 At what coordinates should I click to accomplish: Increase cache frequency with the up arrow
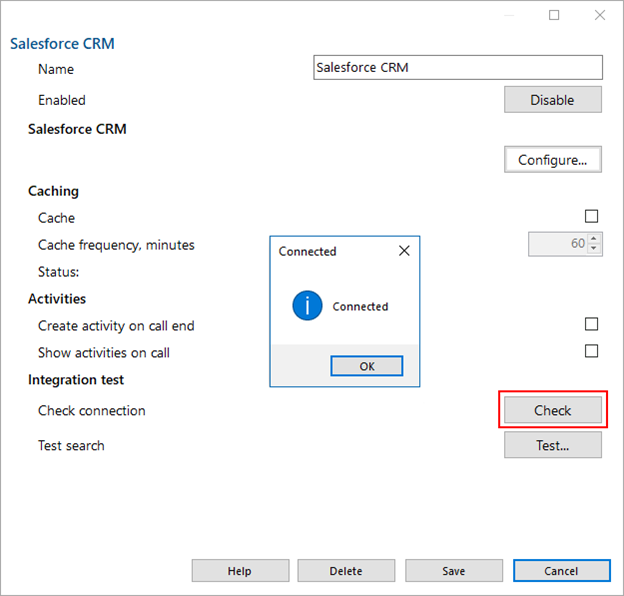click(x=594, y=238)
